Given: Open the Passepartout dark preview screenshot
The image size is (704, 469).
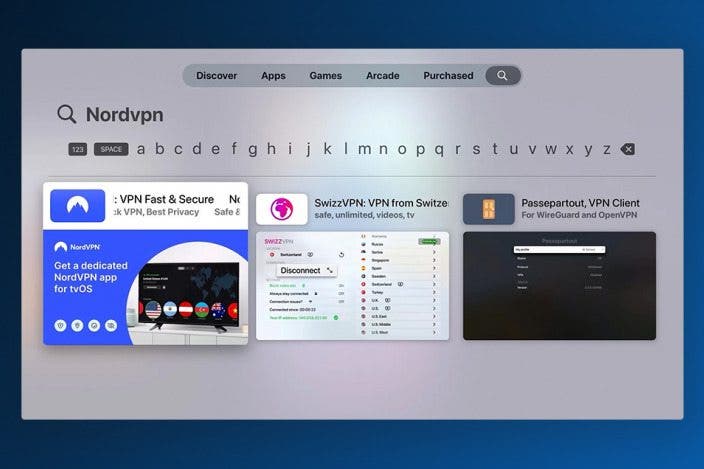Looking at the screenshot, I should pos(559,285).
